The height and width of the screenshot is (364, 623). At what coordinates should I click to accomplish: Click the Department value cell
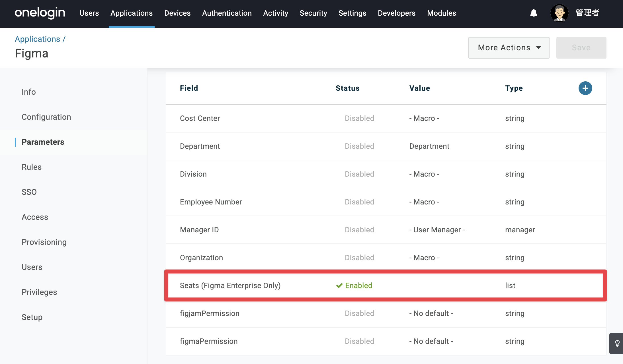click(x=429, y=146)
